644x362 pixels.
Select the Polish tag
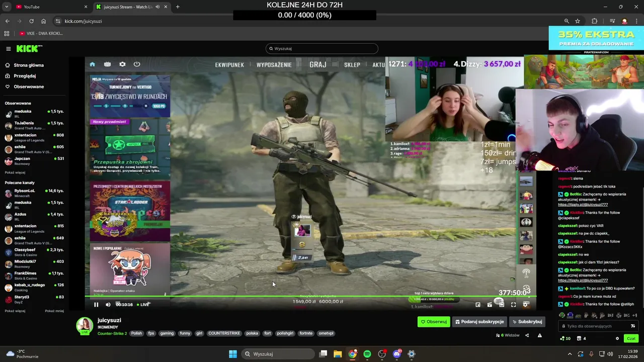136,333
